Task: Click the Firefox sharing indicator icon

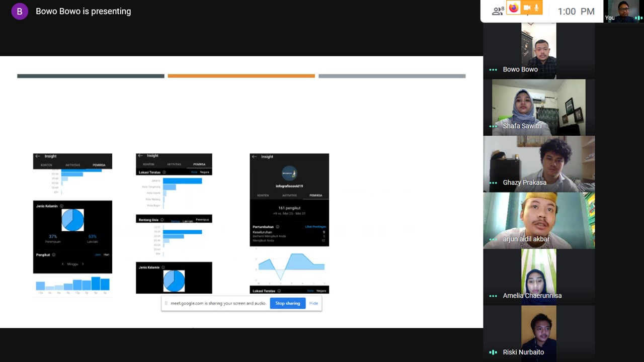Action: click(x=513, y=8)
